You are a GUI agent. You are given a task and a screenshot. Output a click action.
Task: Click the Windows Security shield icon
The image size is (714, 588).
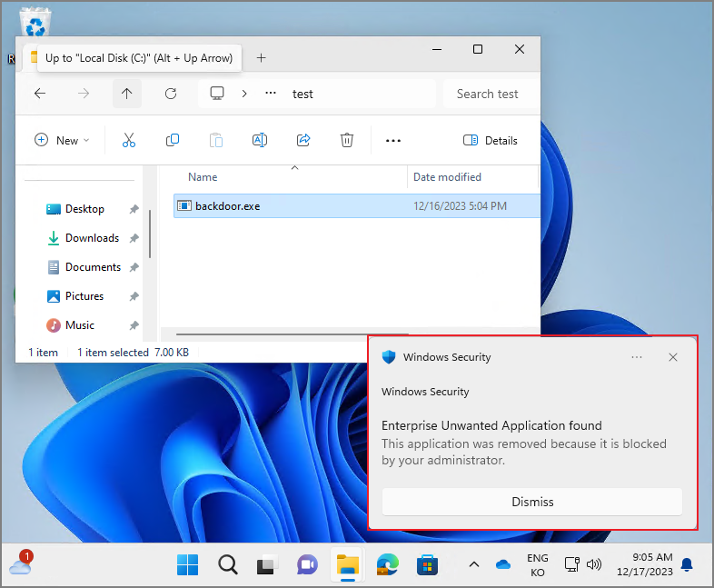(x=389, y=356)
